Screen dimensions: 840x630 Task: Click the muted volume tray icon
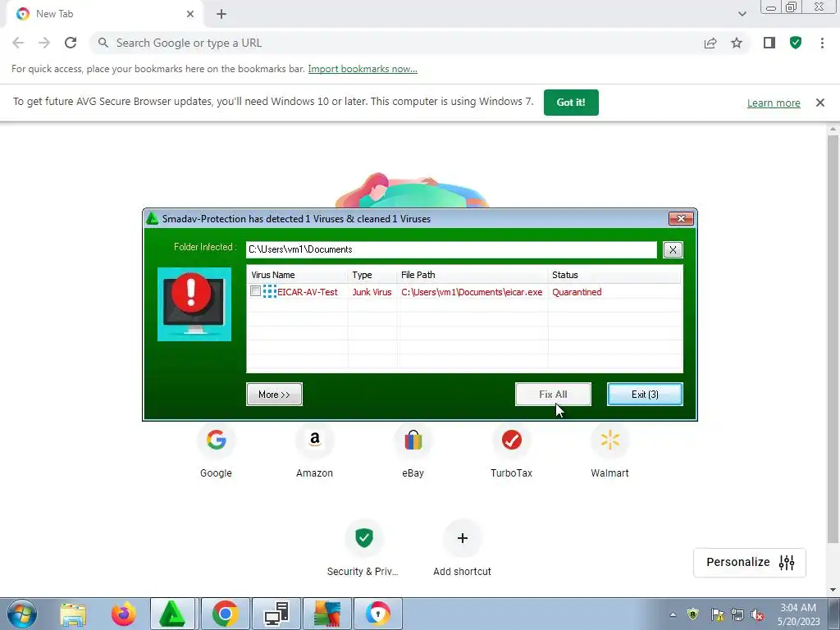click(x=757, y=614)
